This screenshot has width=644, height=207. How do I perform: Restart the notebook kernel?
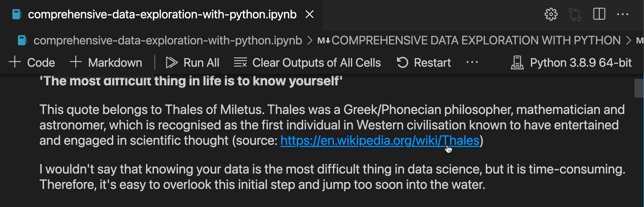(x=423, y=62)
